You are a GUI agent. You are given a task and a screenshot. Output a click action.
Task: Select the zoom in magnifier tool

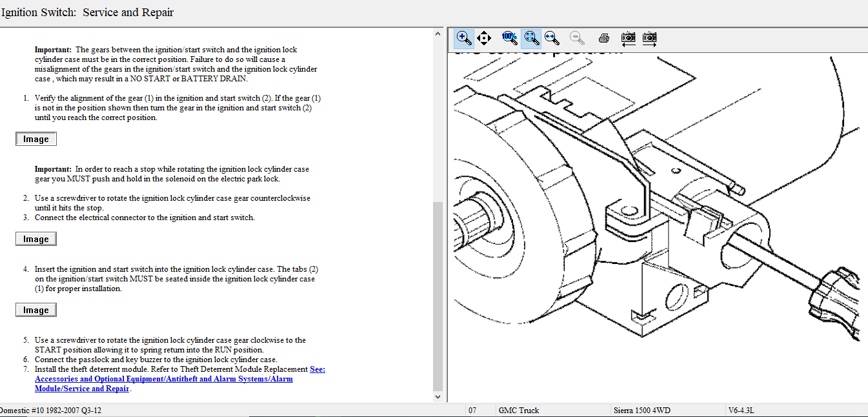[463, 37]
